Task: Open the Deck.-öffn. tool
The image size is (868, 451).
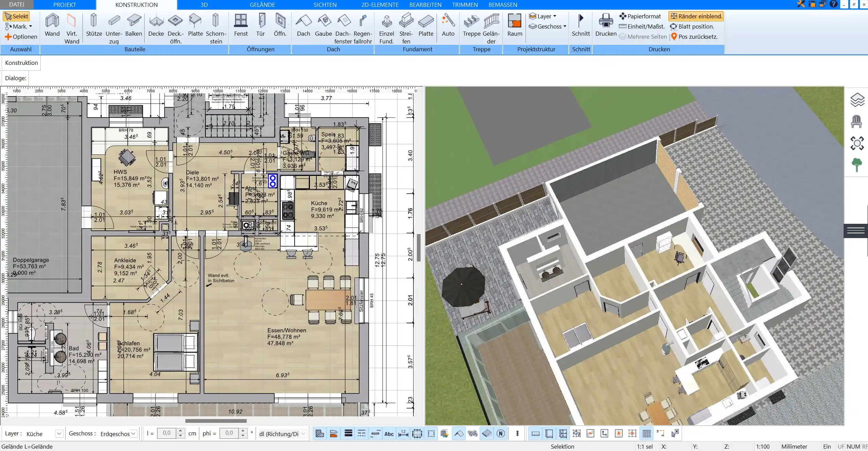Action: [x=176, y=29]
